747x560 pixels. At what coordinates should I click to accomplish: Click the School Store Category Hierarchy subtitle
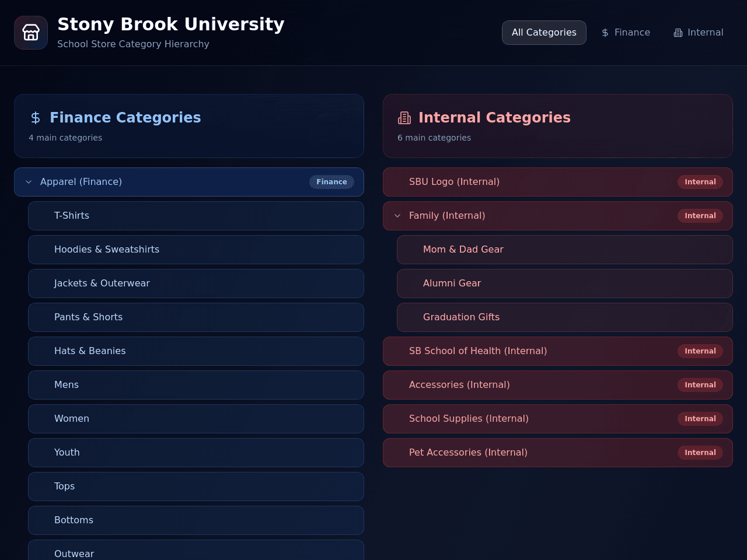tap(133, 44)
